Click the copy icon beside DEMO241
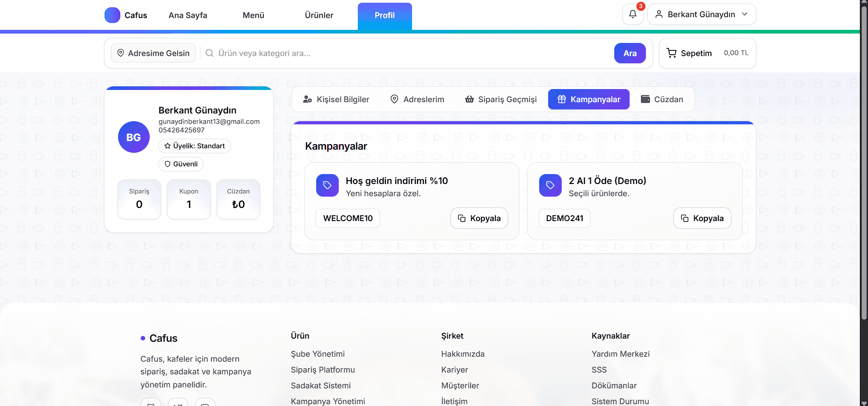The image size is (868, 406). pos(685,218)
